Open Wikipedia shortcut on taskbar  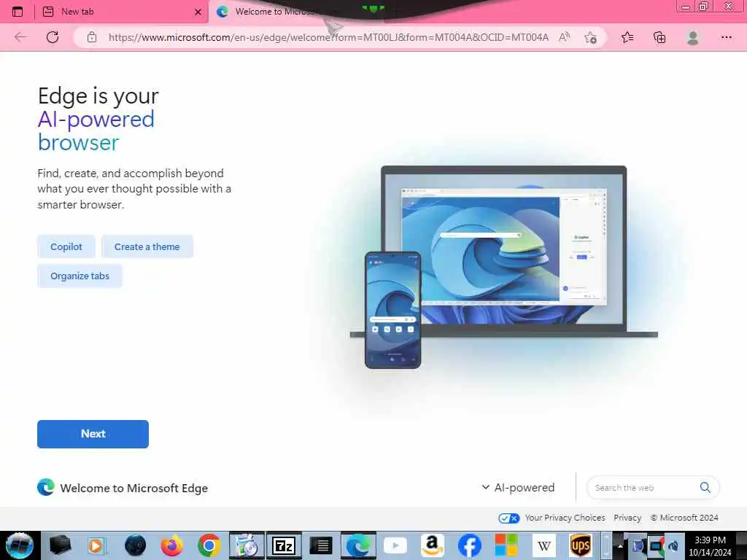(x=543, y=545)
